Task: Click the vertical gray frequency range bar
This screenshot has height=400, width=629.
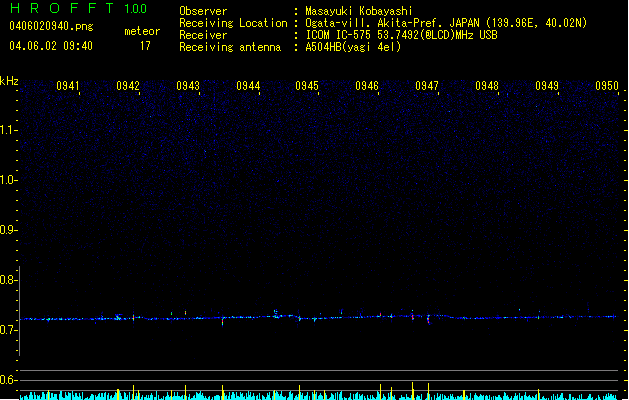Action: pyautogui.click(x=20, y=311)
